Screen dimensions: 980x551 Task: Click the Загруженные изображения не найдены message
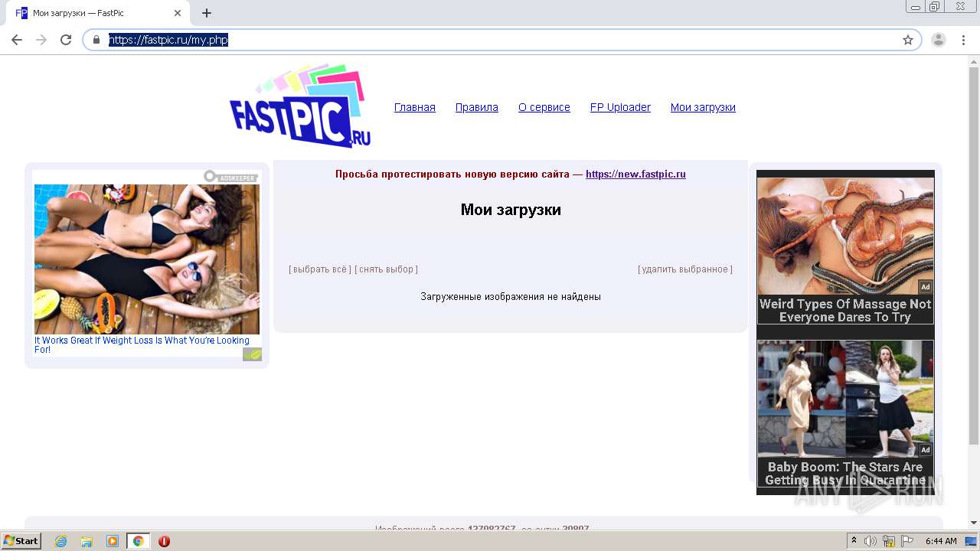(511, 296)
